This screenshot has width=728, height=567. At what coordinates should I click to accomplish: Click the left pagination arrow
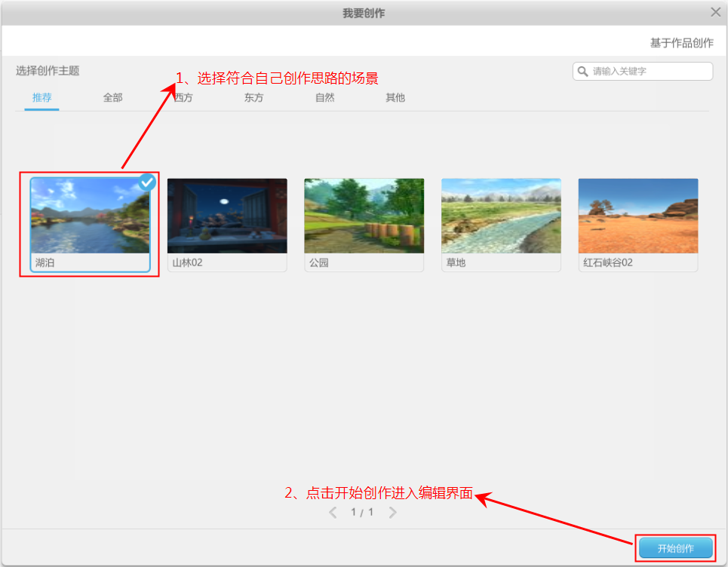click(333, 512)
